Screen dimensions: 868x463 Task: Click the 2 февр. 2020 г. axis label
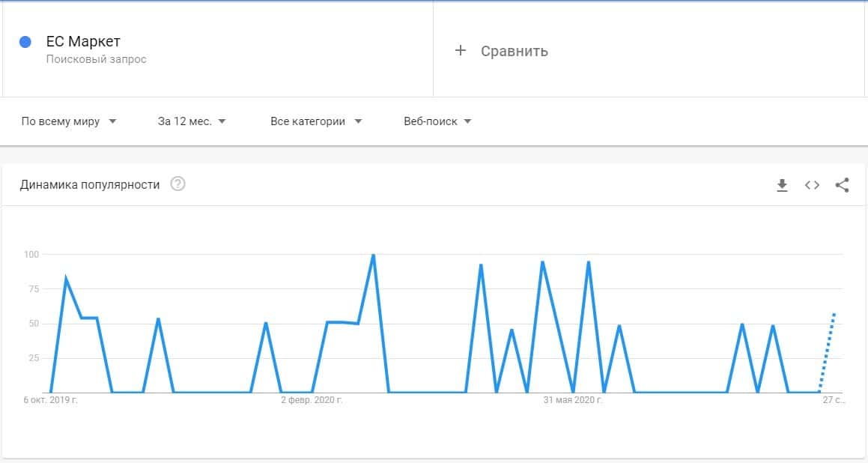click(x=312, y=400)
